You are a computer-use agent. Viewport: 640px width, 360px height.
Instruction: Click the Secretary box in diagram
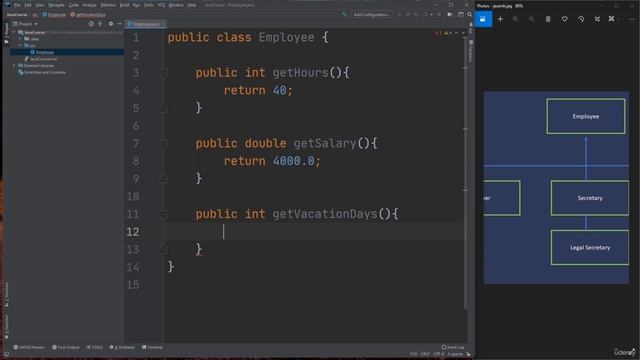[x=590, y=198]
